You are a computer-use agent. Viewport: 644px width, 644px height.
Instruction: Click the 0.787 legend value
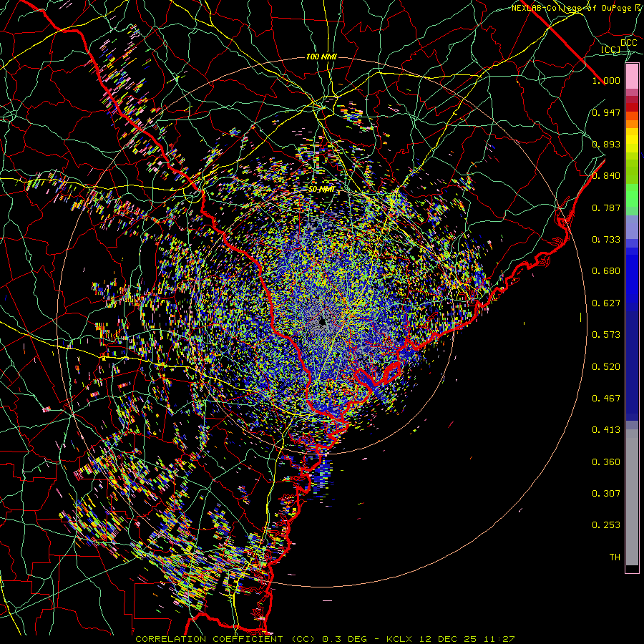(606, 208)
